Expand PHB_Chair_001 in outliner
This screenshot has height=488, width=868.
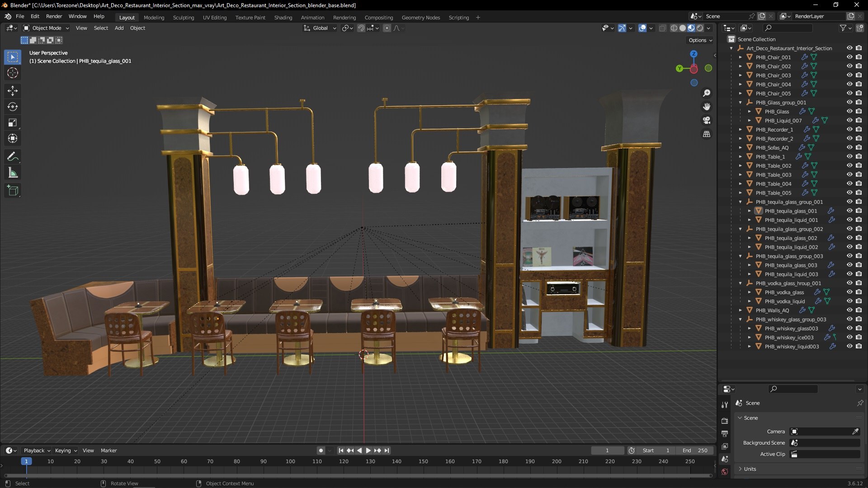coord(741,57)
